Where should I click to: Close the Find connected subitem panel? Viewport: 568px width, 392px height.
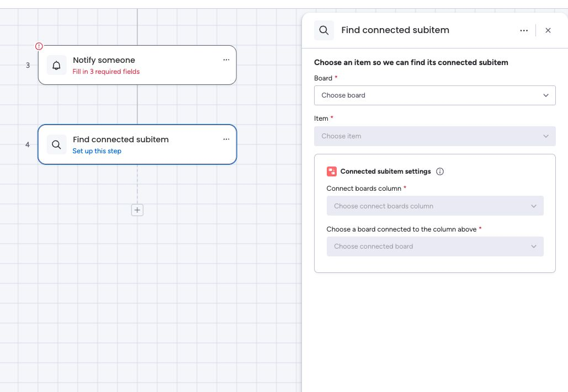pyautogui.click(x=548, y=30)
